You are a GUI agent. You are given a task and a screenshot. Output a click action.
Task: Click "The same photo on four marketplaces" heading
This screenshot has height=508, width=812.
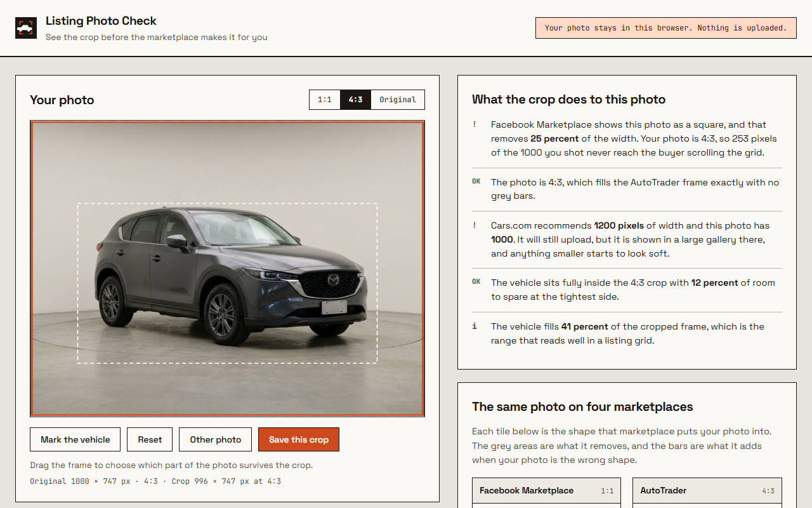pos(582,407)
